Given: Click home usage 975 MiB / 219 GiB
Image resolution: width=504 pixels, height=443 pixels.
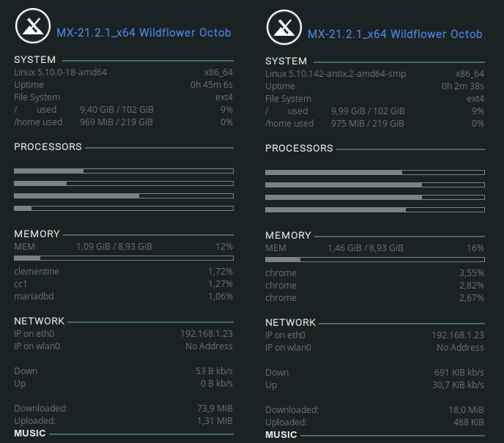Looking at the screenshot, I should (368, 124).
